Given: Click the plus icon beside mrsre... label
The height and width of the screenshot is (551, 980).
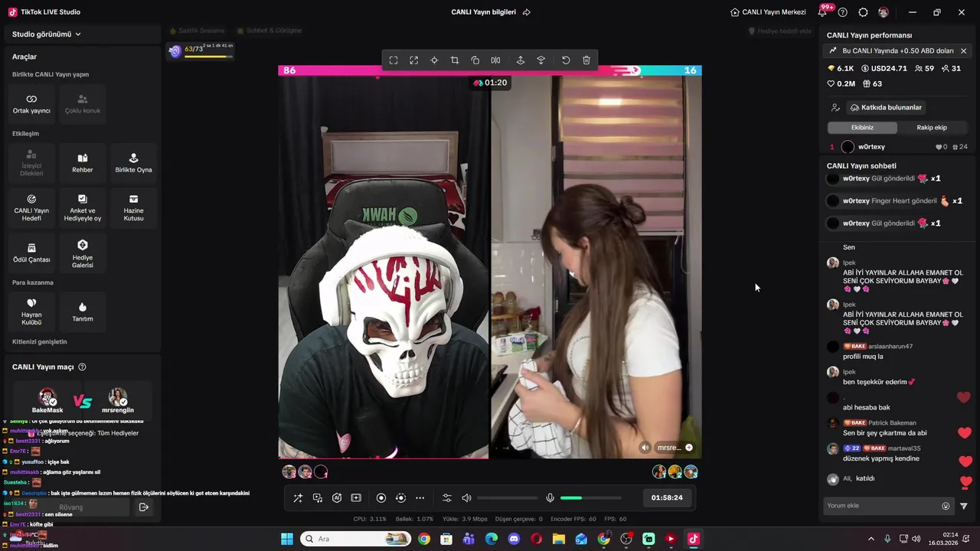Looking at the screenshot, I should pos(689,448).
